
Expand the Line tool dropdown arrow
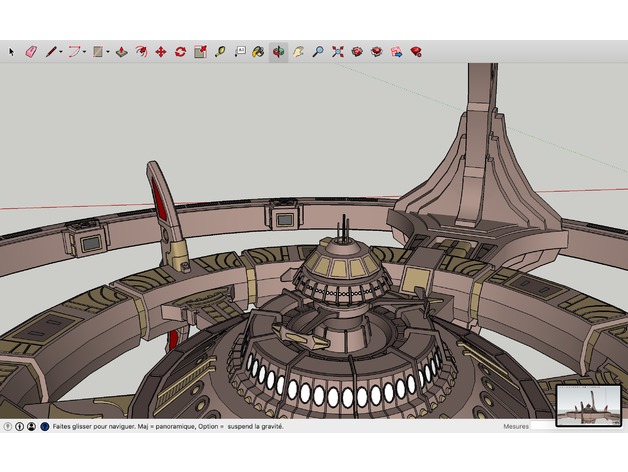click(x=61, y=51)
